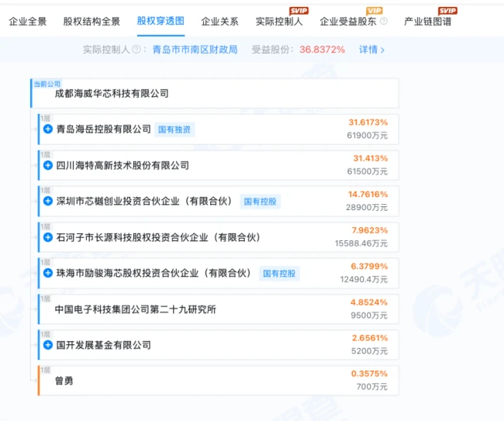Viewport: 504px width, 421px height.
Task: Click percentage 7.9623%
Action: point(370,230)
